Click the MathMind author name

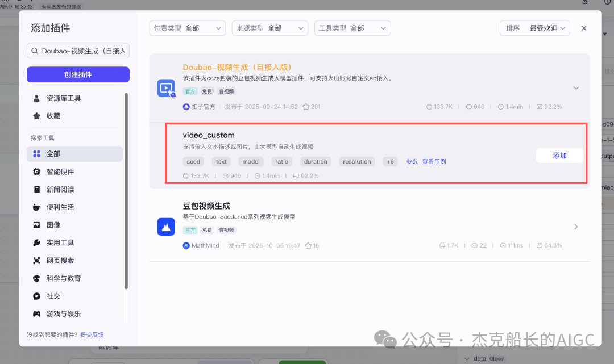coord(205,245)
